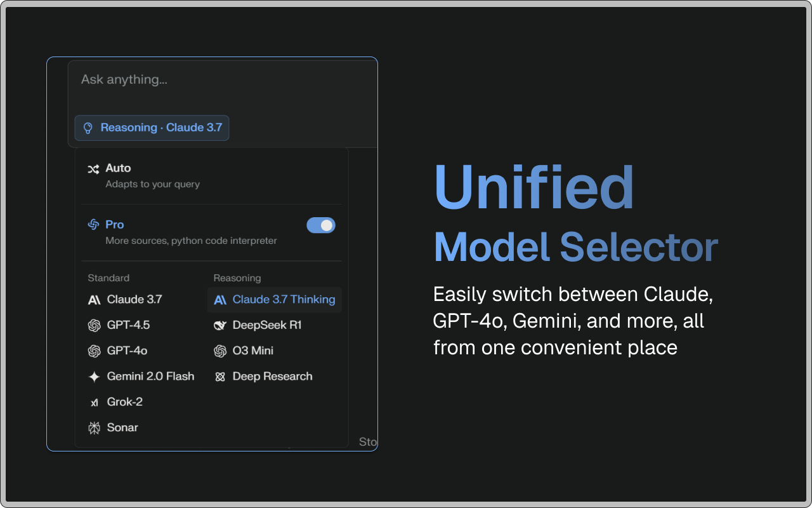Open the Reasoning · Claude 3.7 model selector
The width and height of the screenshot is (812, 508).
point(152,128)
